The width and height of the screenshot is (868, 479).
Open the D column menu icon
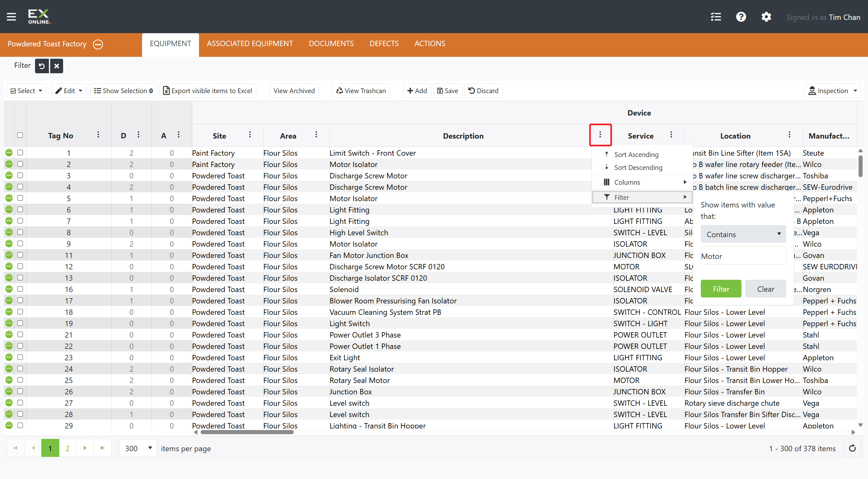pos(138,135)
